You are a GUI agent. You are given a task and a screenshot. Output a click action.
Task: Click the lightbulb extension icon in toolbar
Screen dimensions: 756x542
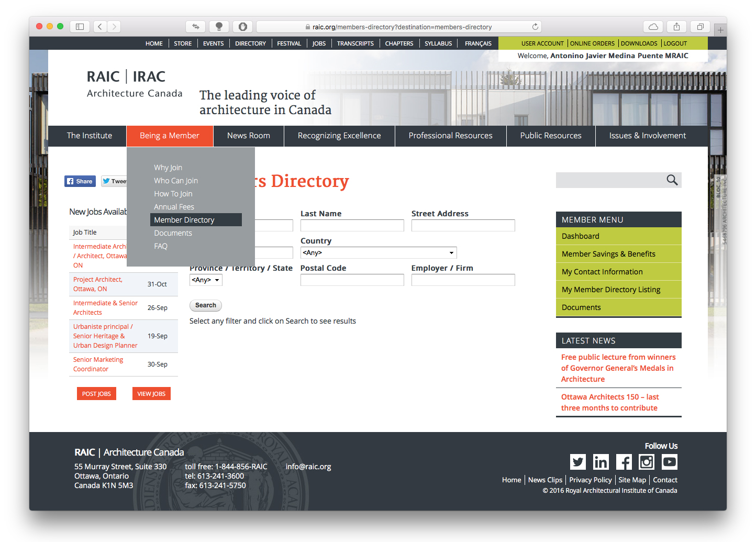click(219, 27)
